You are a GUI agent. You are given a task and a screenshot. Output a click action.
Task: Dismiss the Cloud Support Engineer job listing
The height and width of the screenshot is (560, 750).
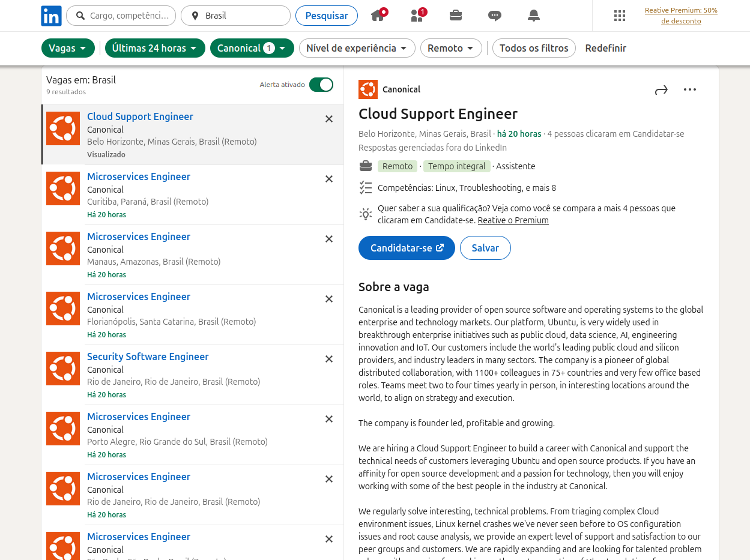pyautogui.click(x=329, y=119)
